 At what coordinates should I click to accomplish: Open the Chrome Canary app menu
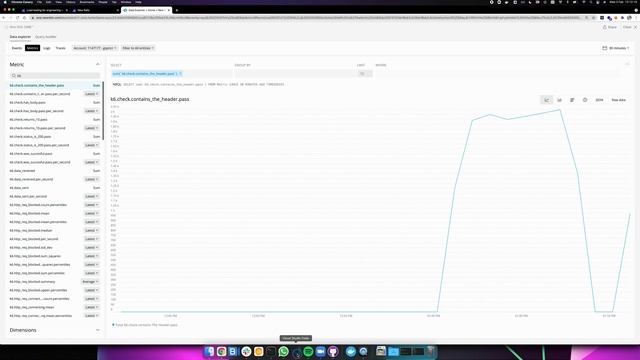point(22,2)
